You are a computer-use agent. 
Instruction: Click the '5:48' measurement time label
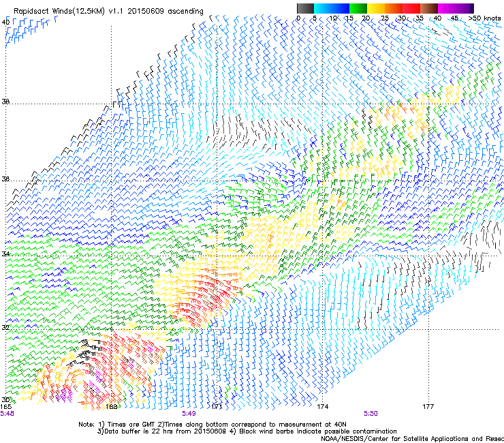(7, 414)
